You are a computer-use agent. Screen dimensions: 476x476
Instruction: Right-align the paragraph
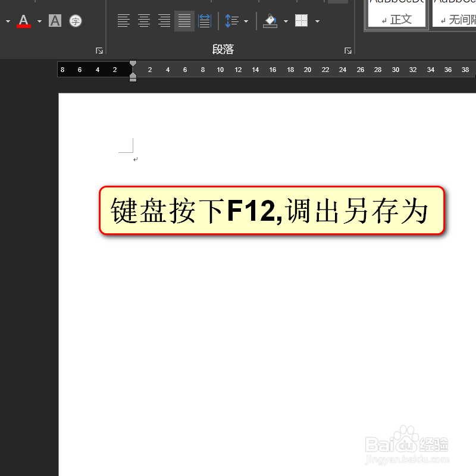click(x=164, y=20)
